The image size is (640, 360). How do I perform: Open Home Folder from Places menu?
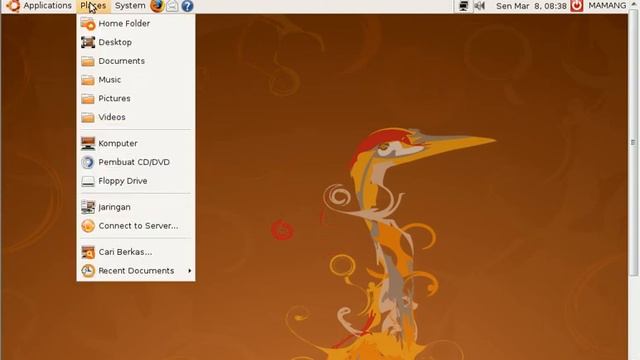pos(136,24)
